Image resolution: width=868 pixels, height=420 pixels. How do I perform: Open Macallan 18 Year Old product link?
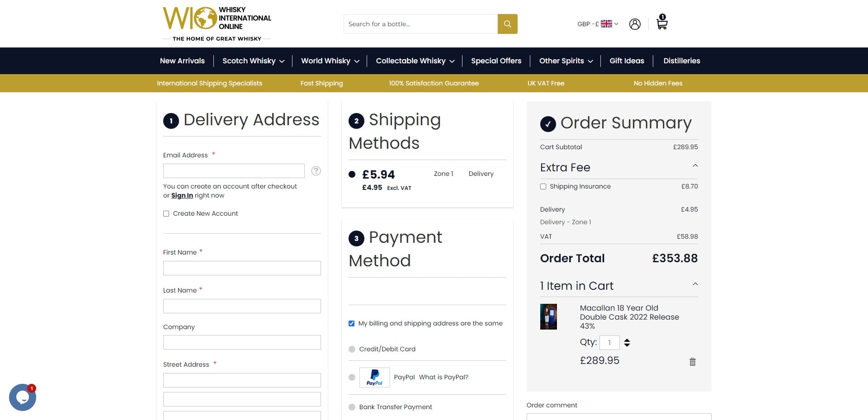[x=629, y=317]
